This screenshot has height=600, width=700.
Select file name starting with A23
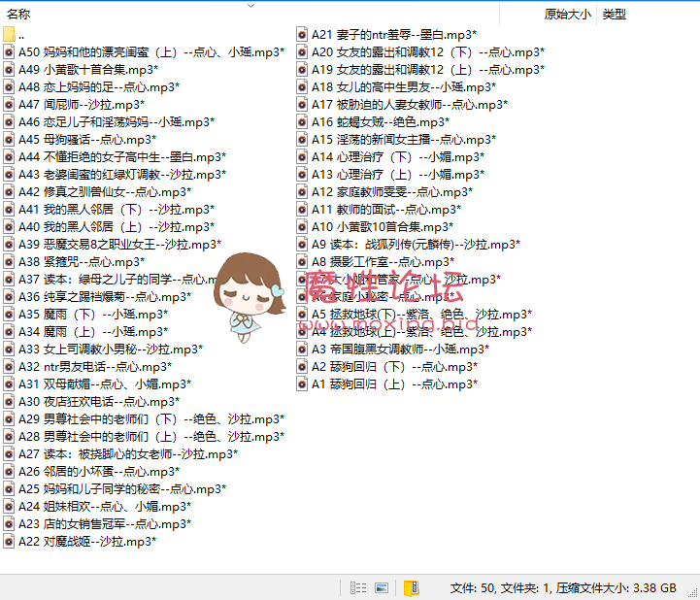coord(105,524)
